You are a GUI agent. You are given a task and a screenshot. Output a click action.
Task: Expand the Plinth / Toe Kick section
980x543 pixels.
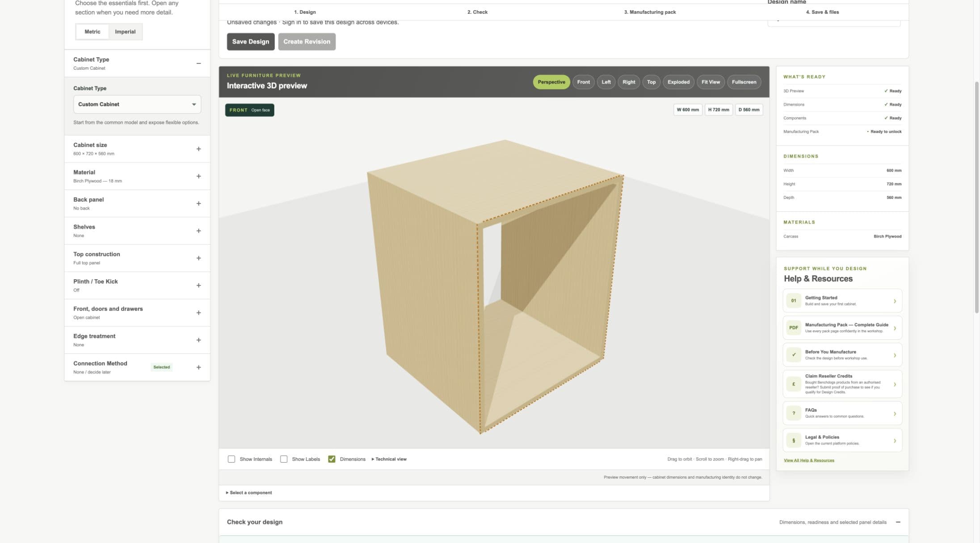click(x=198, y=285)
